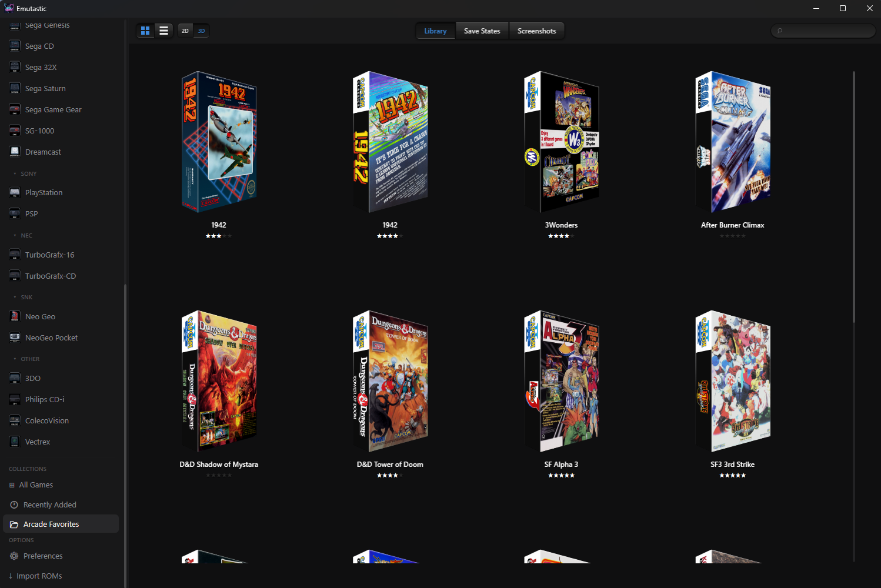This screenshot has width=881, height=588.
Task: Select D&D Tower of Doom box art
Action: pyautogui.click(x=390, y=381)
